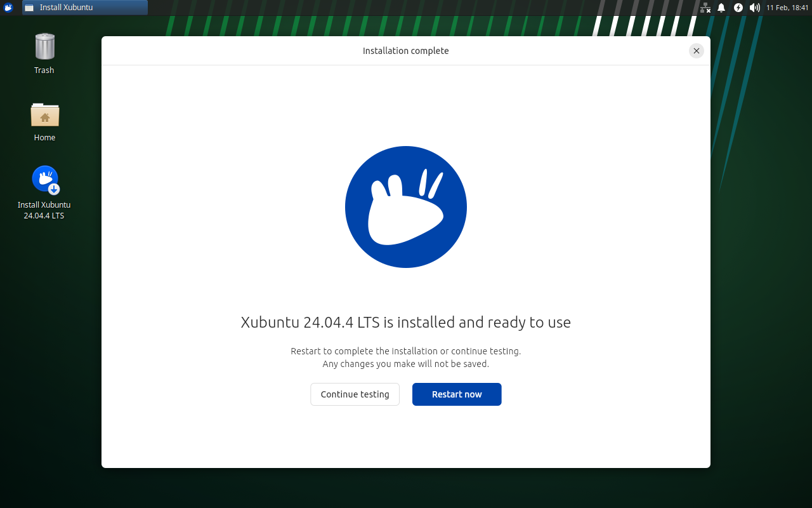Select the Home folder desktop icon

coord(44,114)
